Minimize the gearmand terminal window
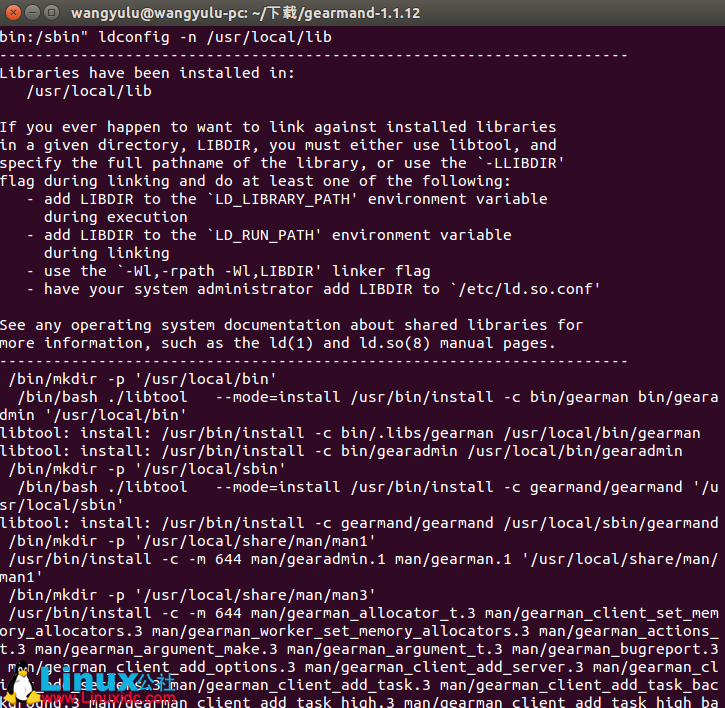 click(x=33, y=13)
